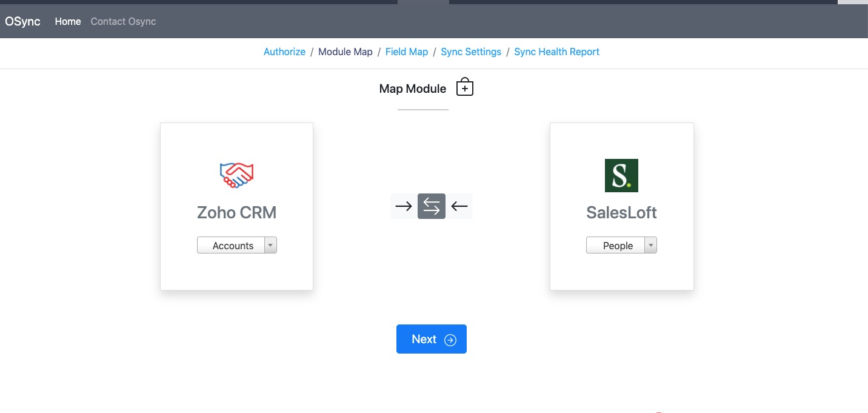The width and height of the screenshot is (868, 413).
Task: Select the bidirectional sync direction button
Action: 432,206
